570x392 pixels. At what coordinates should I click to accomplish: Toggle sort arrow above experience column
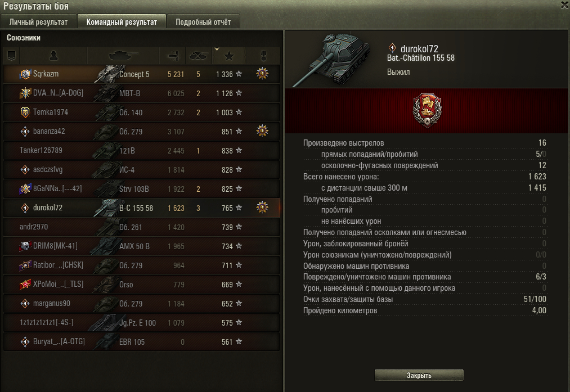217,49
